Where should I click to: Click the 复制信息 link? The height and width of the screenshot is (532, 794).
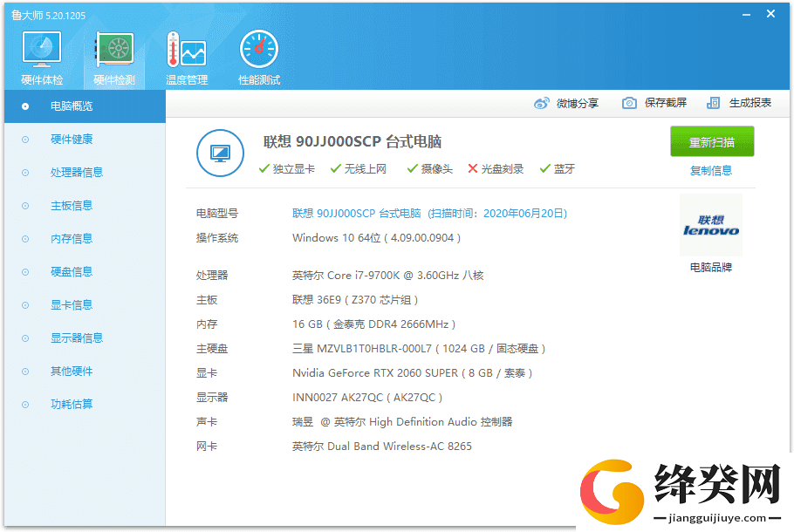click(x=711, y=171)
